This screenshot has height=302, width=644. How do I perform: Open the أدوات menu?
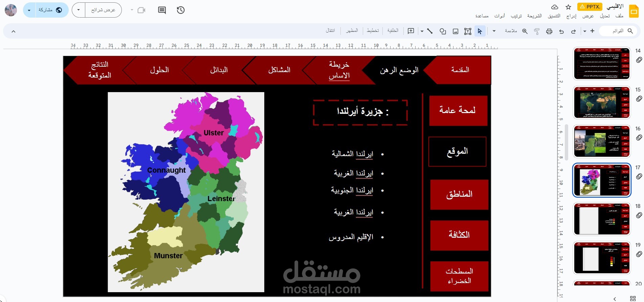coord(499,16)
